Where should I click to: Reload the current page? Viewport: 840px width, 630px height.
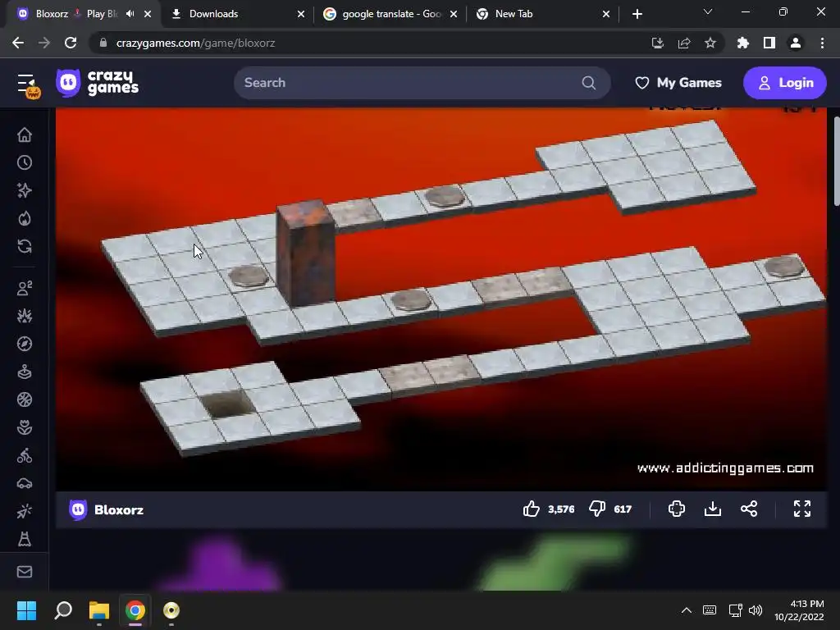point(71,43)
